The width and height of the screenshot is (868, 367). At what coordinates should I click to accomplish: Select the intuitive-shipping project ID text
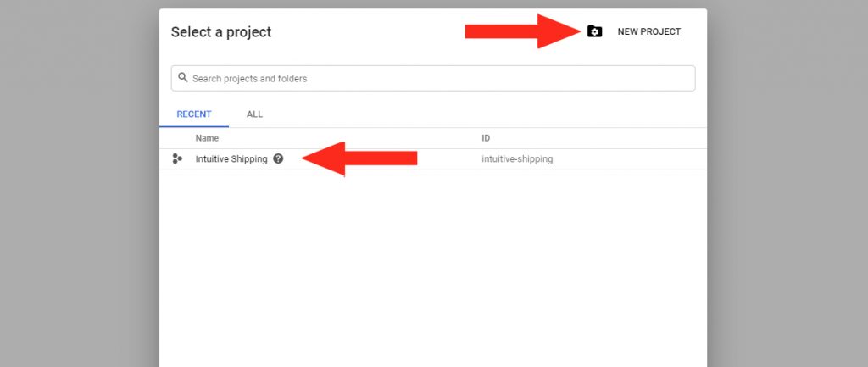point(517,158)
